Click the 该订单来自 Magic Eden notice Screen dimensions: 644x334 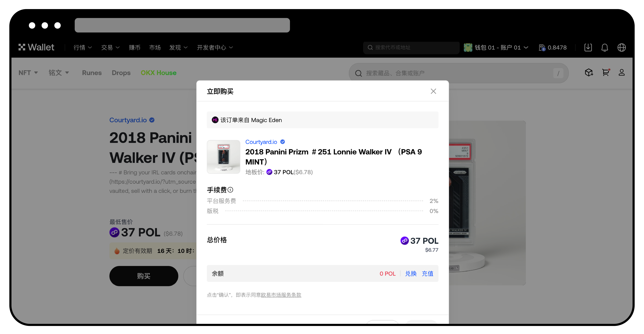pos(322,120)
